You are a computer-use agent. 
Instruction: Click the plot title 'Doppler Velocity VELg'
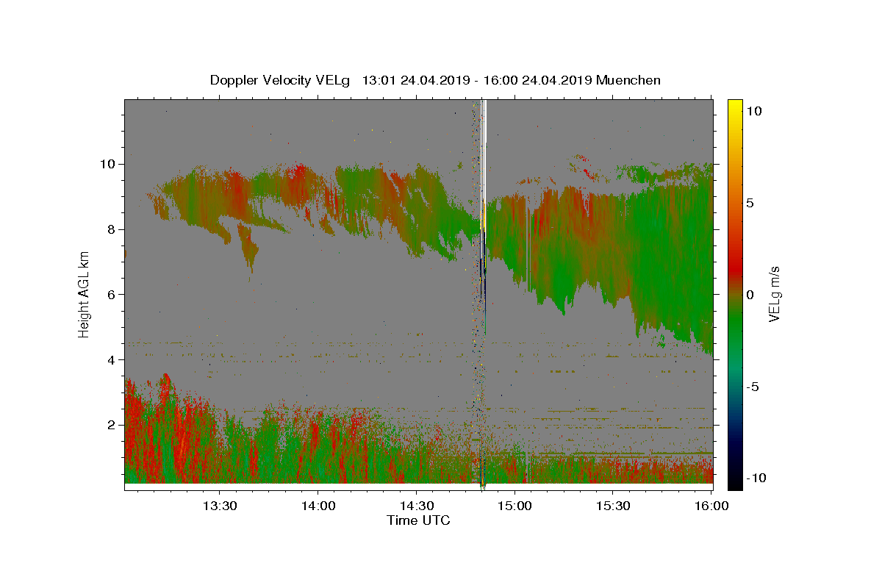[x=281, y=80]
